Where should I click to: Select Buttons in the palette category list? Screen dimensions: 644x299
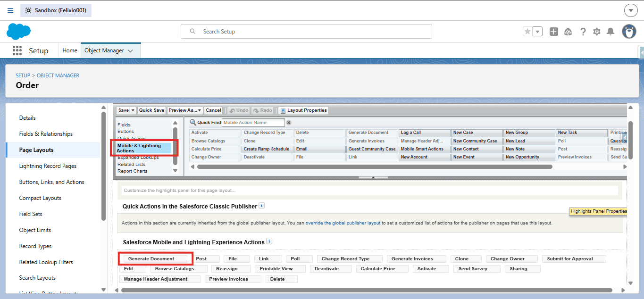[125, 132]
